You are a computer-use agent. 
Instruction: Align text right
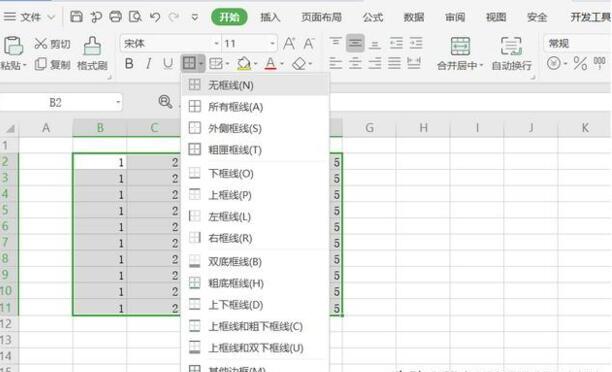click(375, 63)
